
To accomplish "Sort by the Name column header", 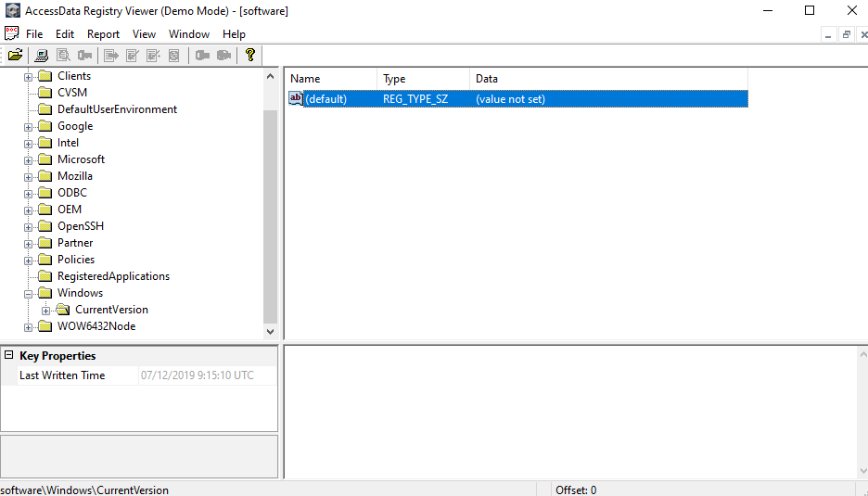I will (x=331, y=79).
